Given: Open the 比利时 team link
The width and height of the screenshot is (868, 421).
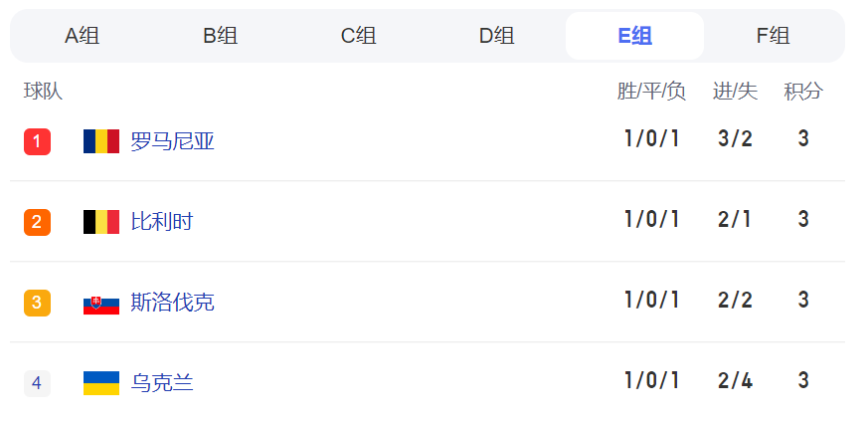Looking at the screenshot, I should 162,223.
